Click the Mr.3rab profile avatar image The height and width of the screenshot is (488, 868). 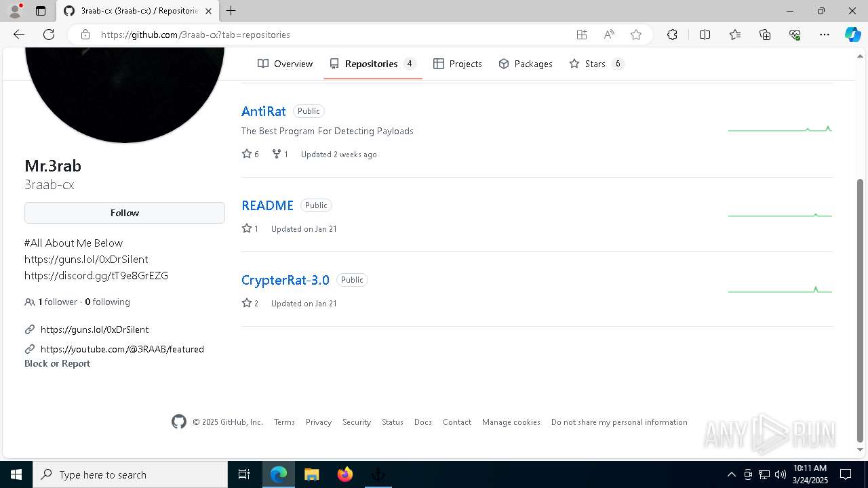[x=125, y=95]
